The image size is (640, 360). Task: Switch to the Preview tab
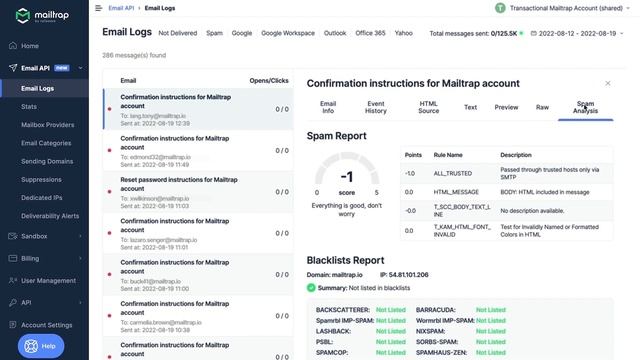[506, 107]
